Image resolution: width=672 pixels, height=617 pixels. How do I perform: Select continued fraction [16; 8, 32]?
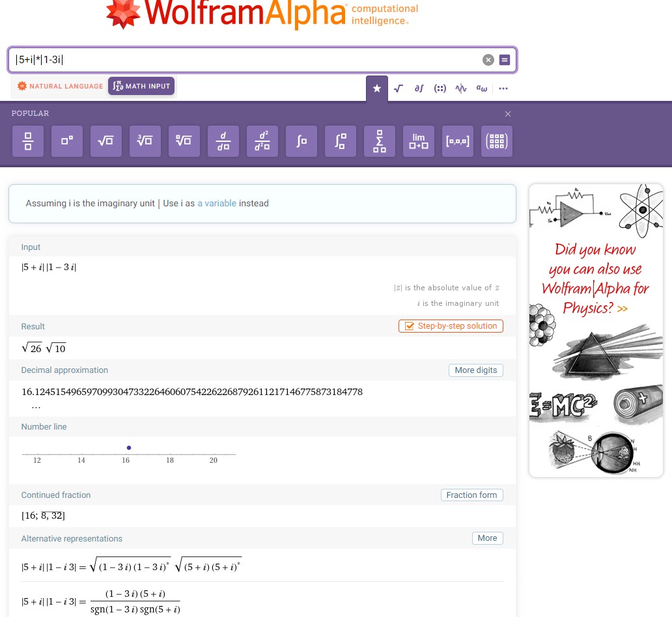tap(43, 515)
